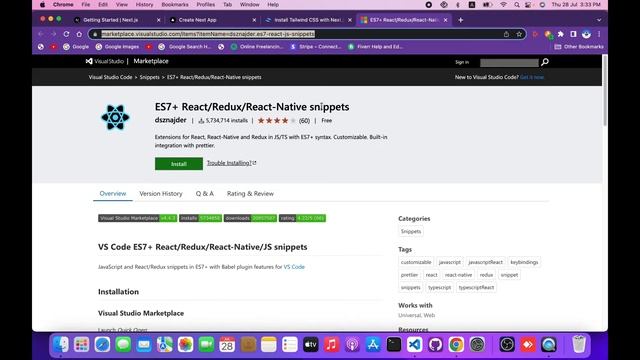
Task: Click the green Install button
Action: [x=179, y=164]
